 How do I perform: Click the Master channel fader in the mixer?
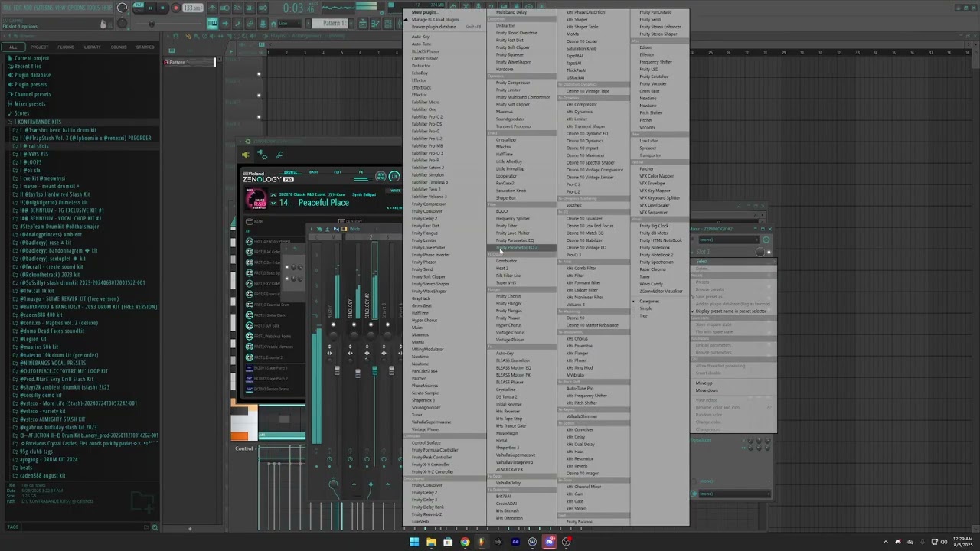337,370
